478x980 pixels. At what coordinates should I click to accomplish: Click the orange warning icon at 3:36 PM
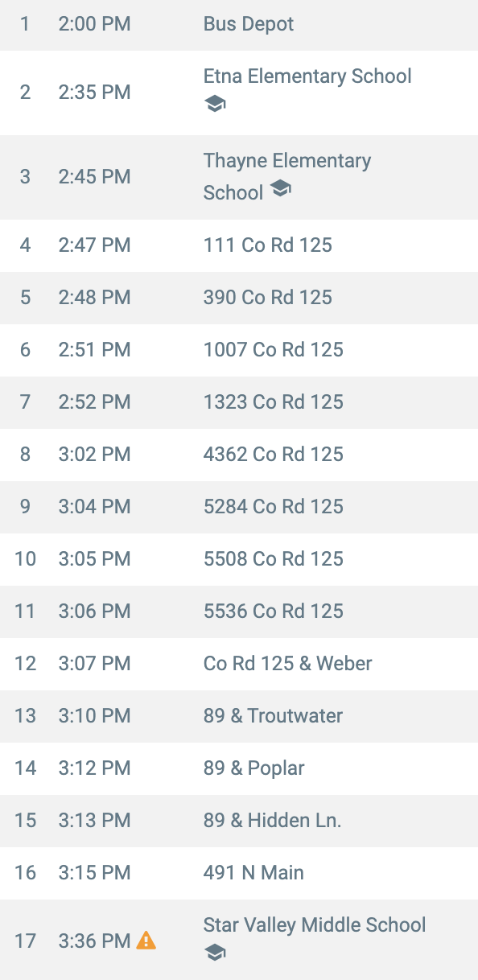click(x=146, y=940)
